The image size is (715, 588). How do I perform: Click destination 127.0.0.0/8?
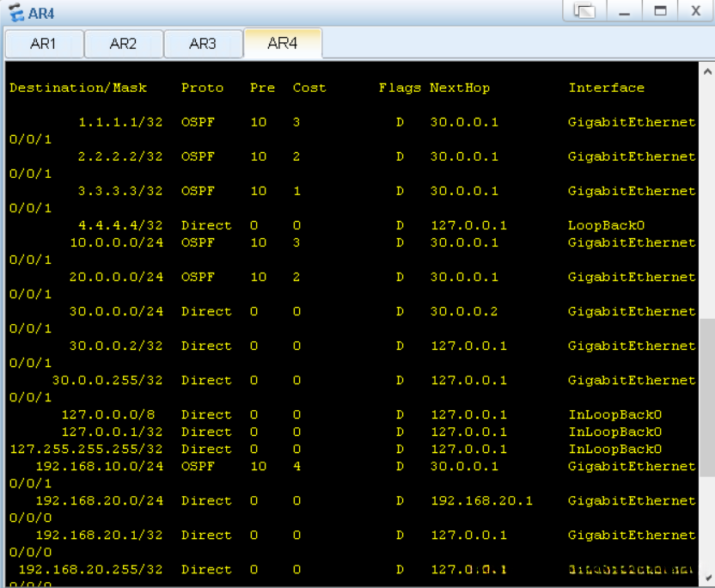coord(108,414)
